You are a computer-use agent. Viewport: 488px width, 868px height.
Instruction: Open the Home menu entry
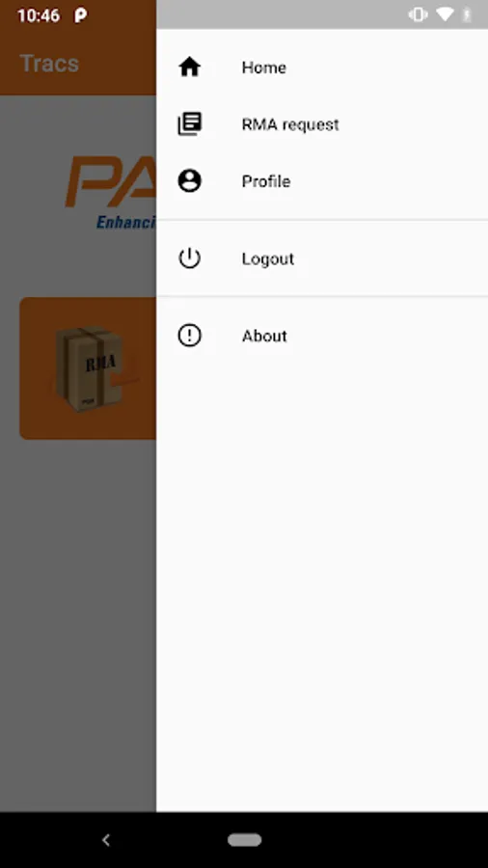point(322,68)
